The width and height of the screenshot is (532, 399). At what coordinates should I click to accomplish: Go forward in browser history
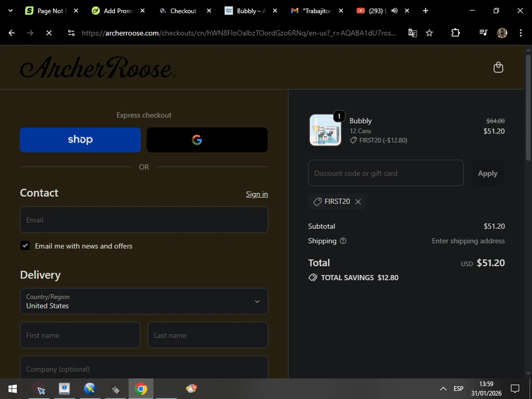(x=30, y=33)
